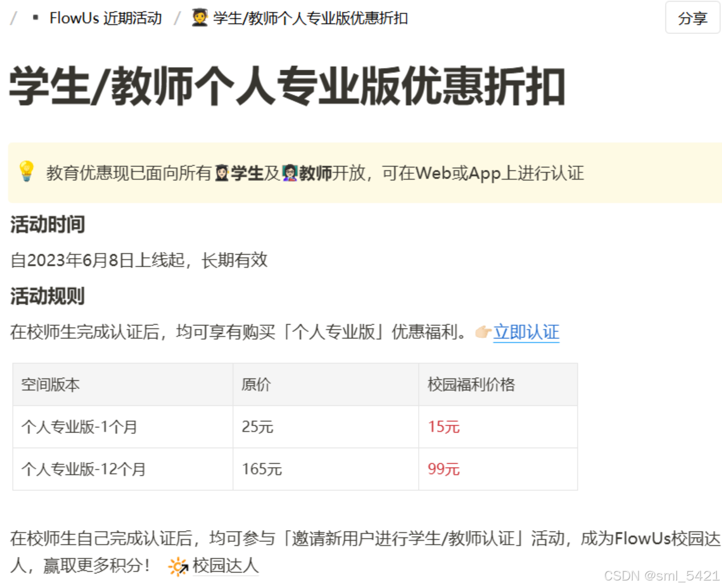The width and height of the screenshot is (722, 588).
Task: Click the 个人专业版-12个月 table cell
Action: [x=123, y=469]
